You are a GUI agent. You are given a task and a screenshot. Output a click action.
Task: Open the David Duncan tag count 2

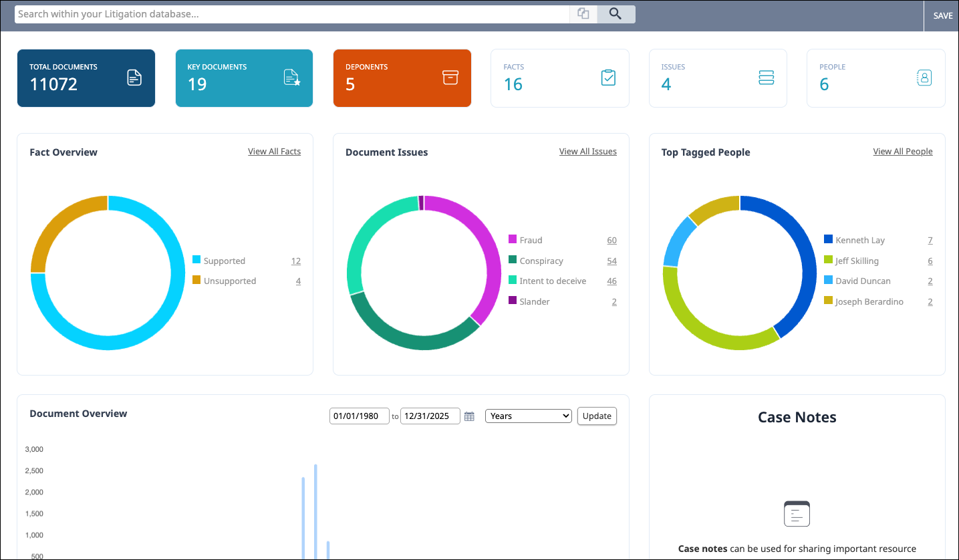930,281
